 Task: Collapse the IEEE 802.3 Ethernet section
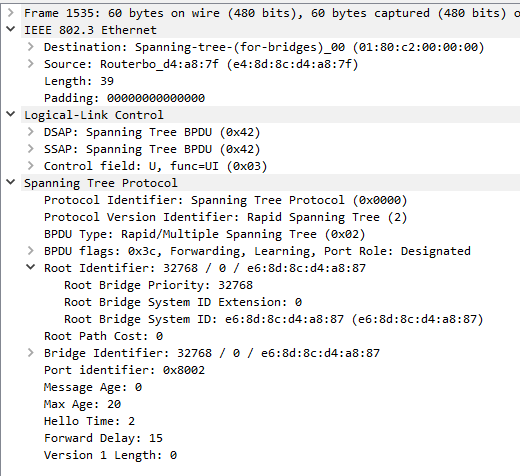(11, 29)
